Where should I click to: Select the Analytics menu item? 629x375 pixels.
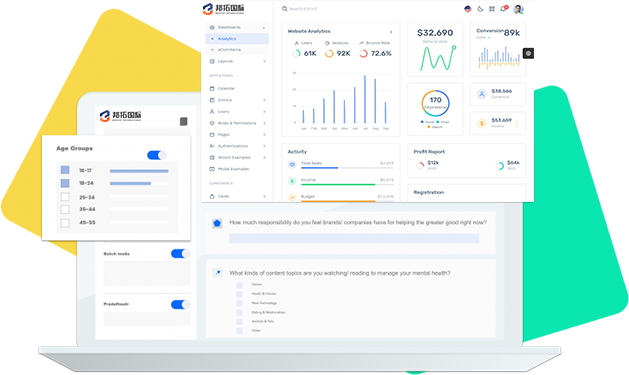237,39
